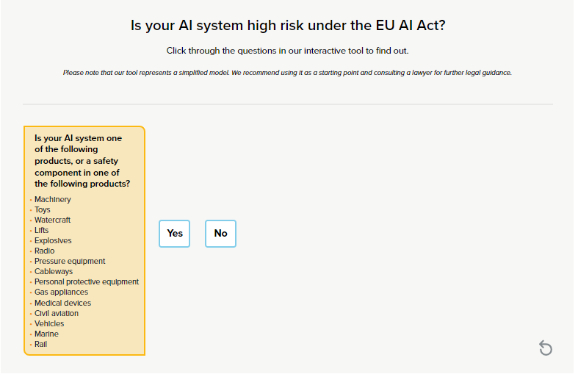This screenshot has width=578, height=377.
Task: Select Pressure equipment in the list
Action: [70, 261]
